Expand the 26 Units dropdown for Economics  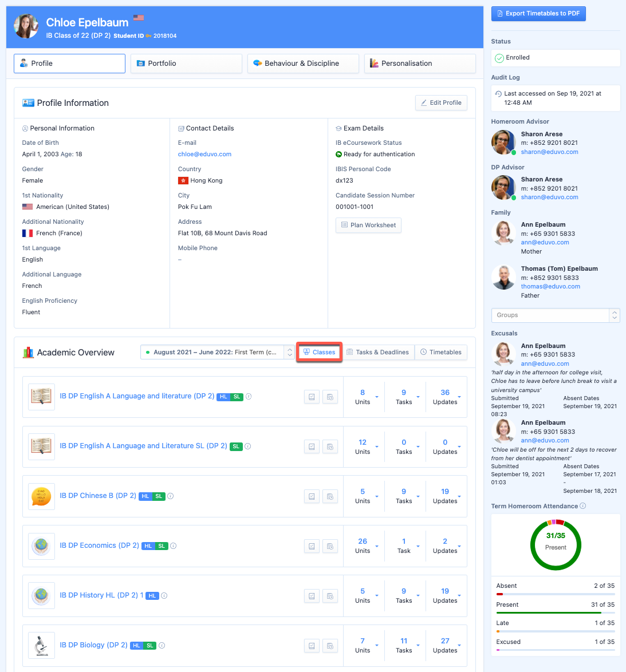pos(377,546)
